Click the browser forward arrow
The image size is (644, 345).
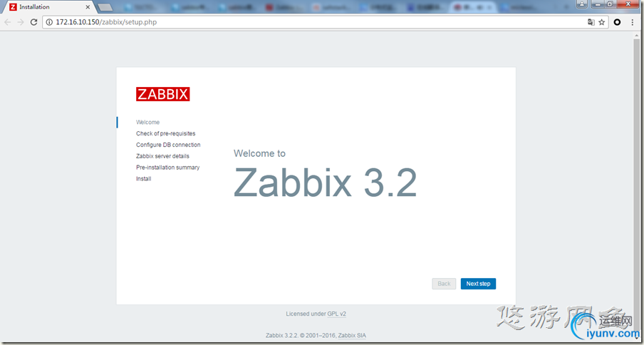coord(21,22)
